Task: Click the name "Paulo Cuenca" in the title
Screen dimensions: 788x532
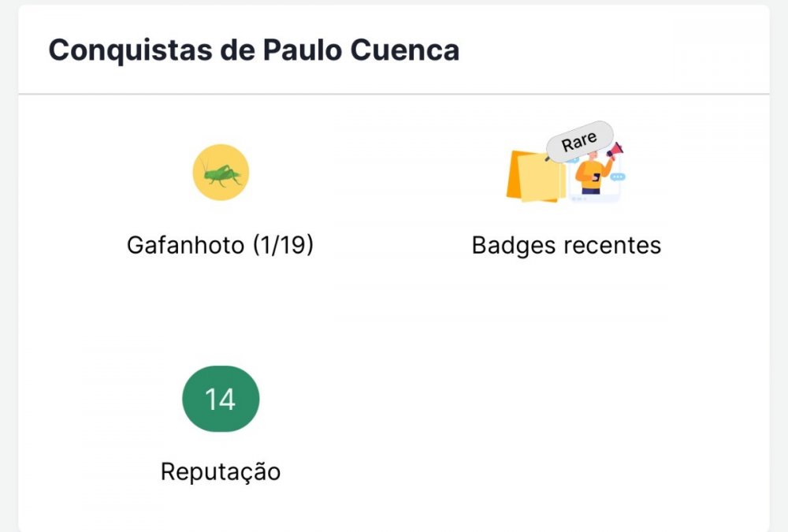Action: [x=361, y=50]
